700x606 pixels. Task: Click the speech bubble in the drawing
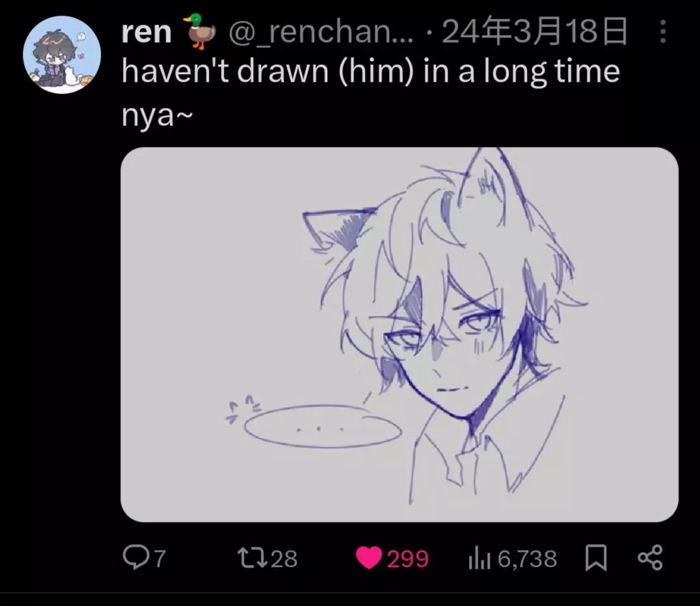[x=322, y=426]
